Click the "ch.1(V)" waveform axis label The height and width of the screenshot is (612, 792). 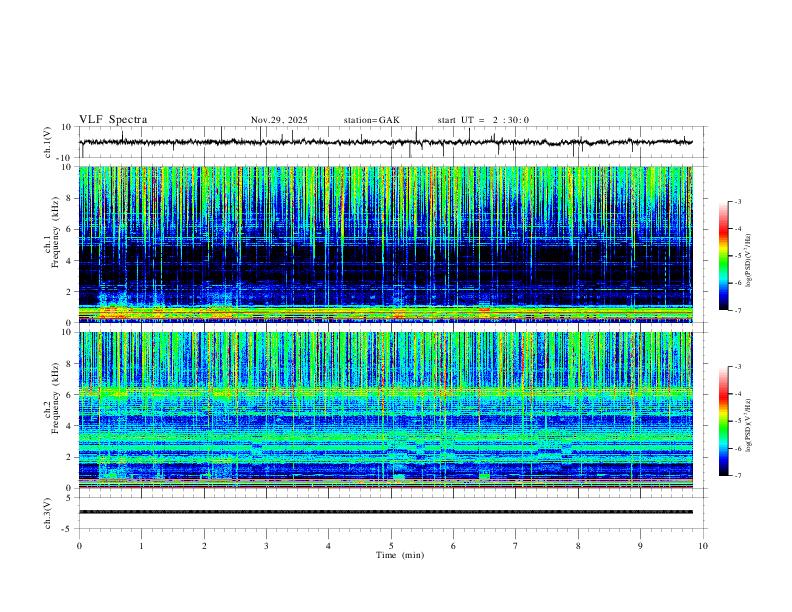(47, 142)
